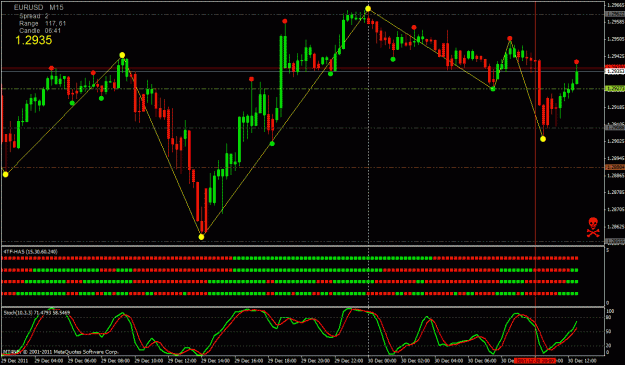Click the 30 Dec 00:00 time axis label
Screen dimensions: 625x365
point(383,361)
